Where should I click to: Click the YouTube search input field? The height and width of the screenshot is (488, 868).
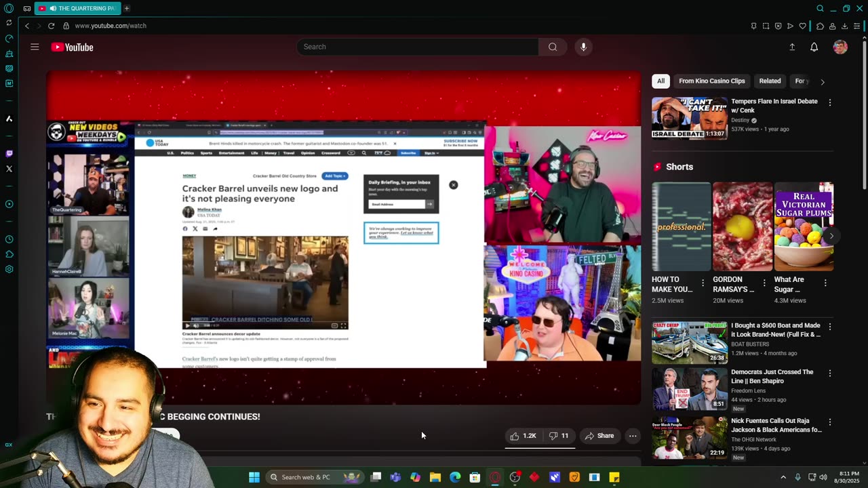click(x=417, y=47)
